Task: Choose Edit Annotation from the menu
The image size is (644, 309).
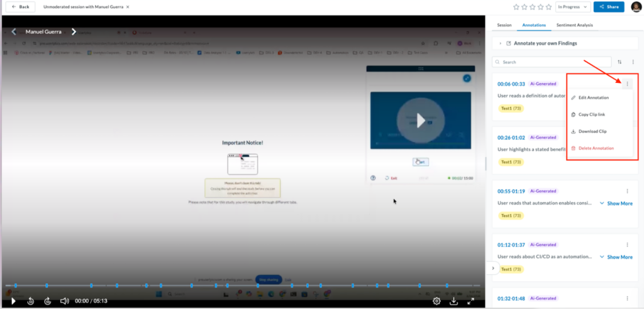Action: (x=593, y=98)
